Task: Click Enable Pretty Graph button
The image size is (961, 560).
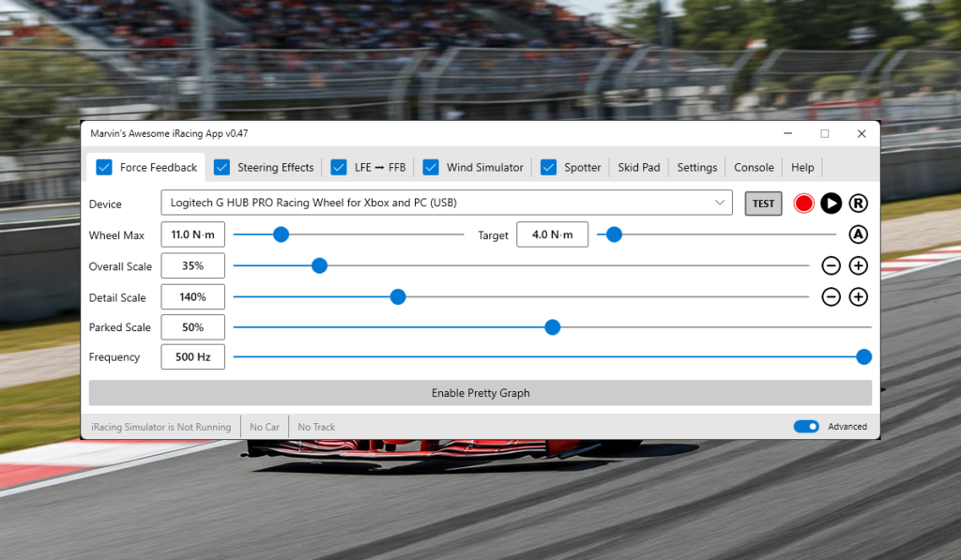Action: (x=480, y=393)
